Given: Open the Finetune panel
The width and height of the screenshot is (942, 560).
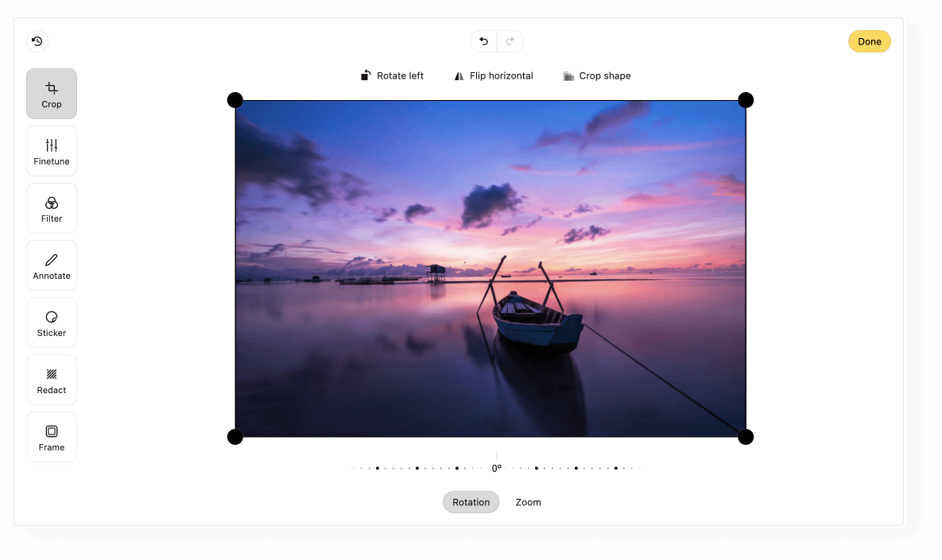Looking at the screenshot, I should [51, 150].
